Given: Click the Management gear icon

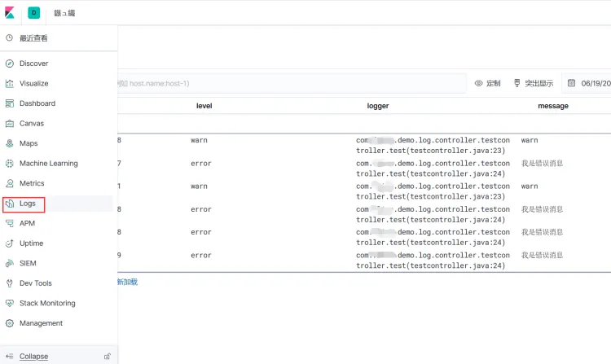Looking at the screenshot, I should (9, 323).
